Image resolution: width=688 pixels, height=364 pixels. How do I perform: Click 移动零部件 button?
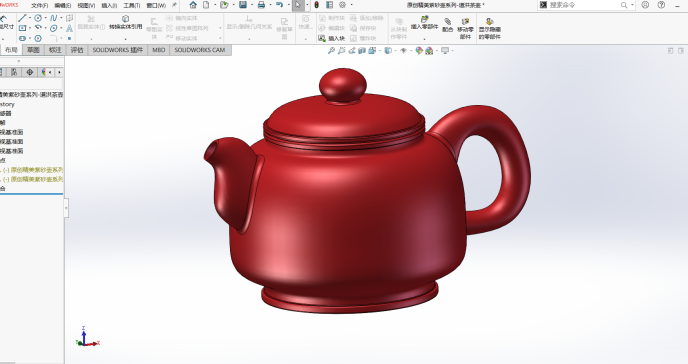(465, 29)
